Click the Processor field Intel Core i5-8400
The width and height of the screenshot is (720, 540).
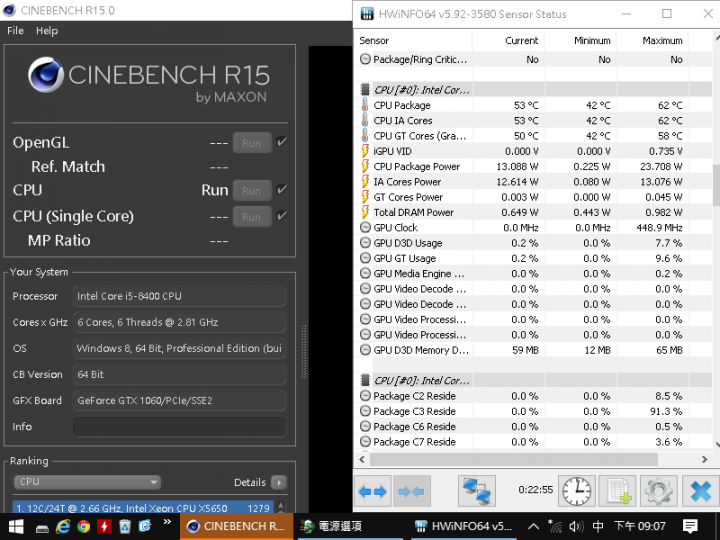coord(179,296)
